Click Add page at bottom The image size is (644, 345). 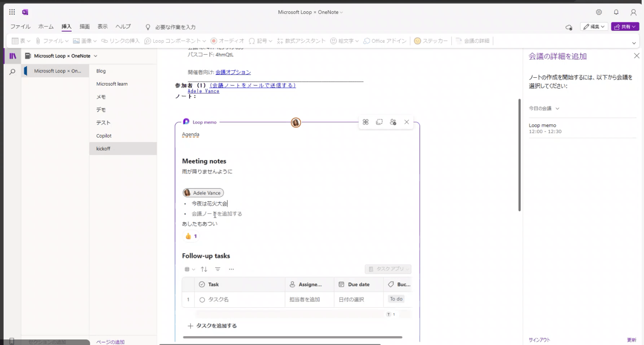pos(110,342)
